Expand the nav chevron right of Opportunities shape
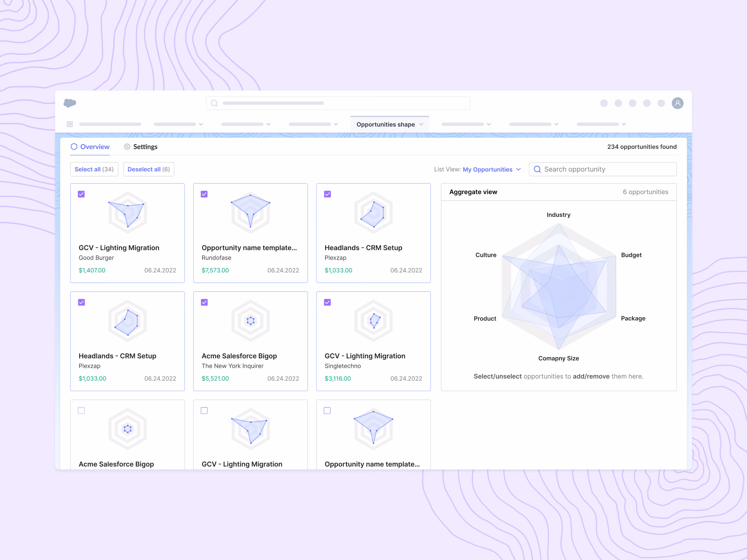 click(x=489, y=124)
